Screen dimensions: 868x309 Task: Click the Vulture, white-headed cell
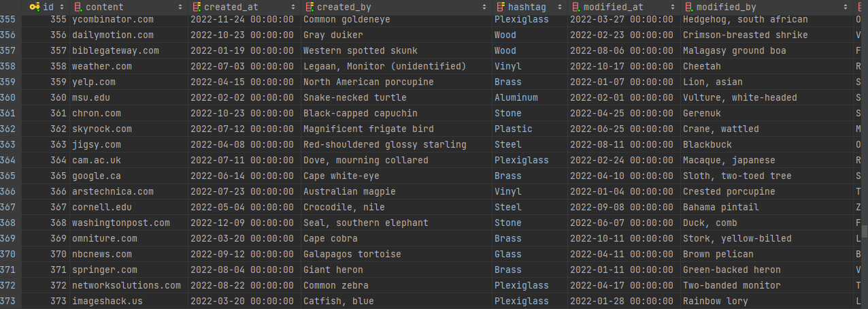point(767,97)
